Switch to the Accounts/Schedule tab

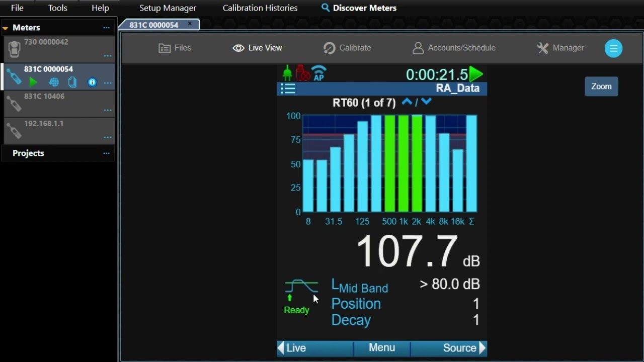(454, 48)
